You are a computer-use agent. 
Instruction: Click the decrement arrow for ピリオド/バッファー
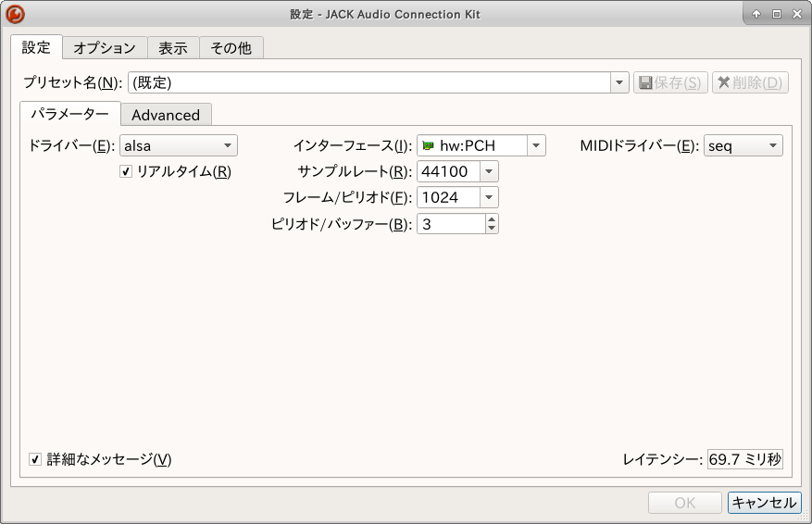[x=491, y=229]
